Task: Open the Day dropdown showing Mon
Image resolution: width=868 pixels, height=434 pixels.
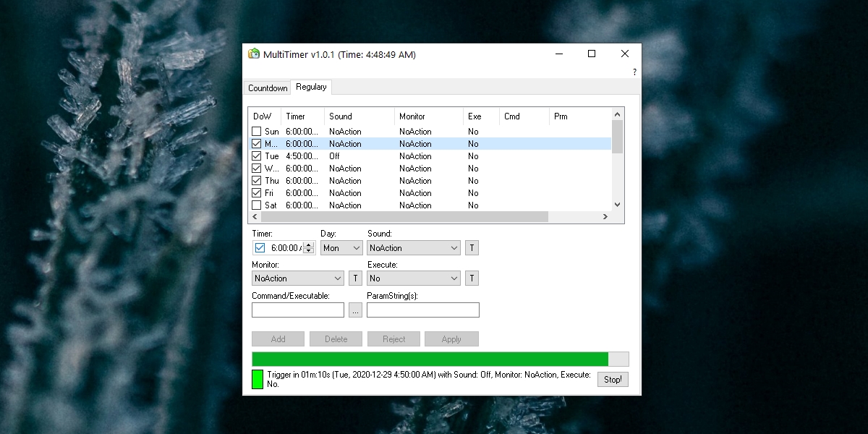Action: (x=341, y=248)
